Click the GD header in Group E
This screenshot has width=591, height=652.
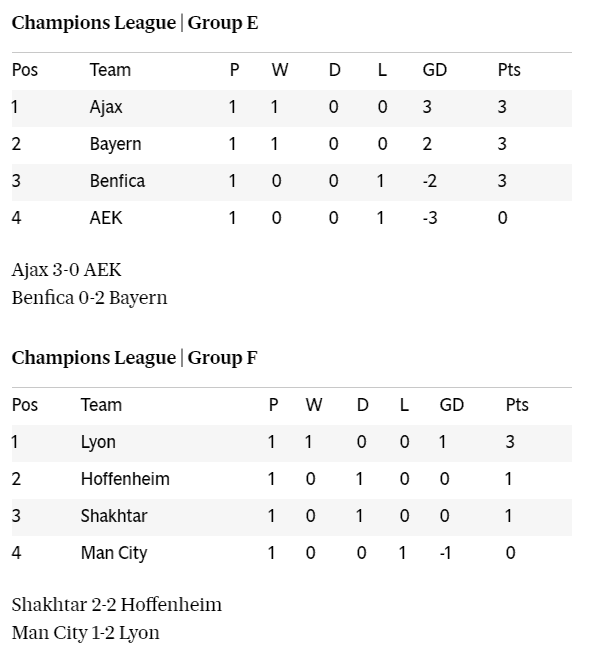pyautogui.click(x=435, y=70)
